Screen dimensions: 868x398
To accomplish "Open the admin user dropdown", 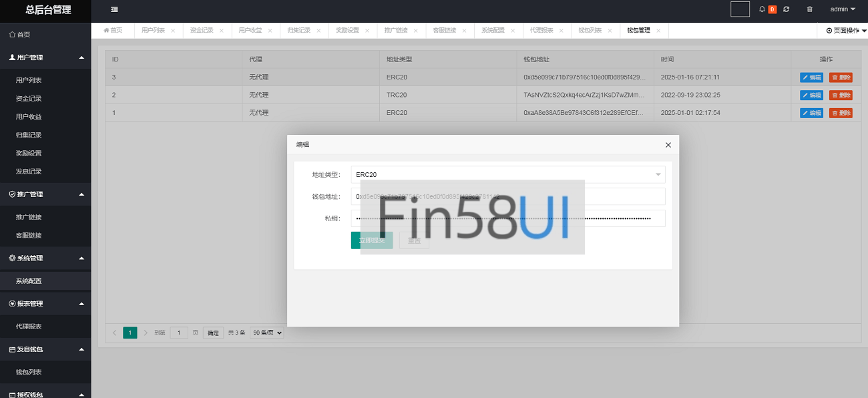I will 842,9.
